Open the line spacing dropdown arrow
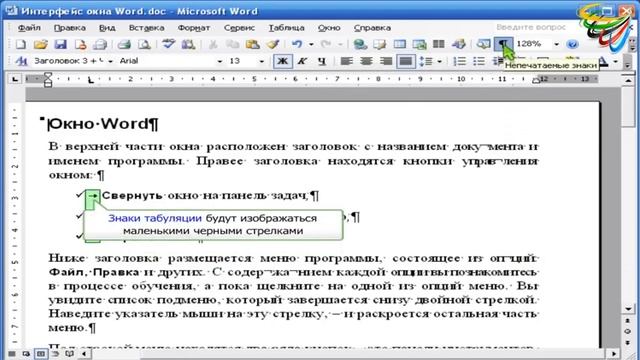 click(x=440, y=62)
